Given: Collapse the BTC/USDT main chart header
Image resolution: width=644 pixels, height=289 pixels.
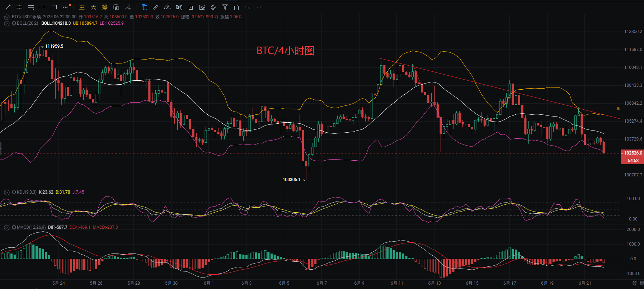Looking at the screenshot, I should (6, 17).
